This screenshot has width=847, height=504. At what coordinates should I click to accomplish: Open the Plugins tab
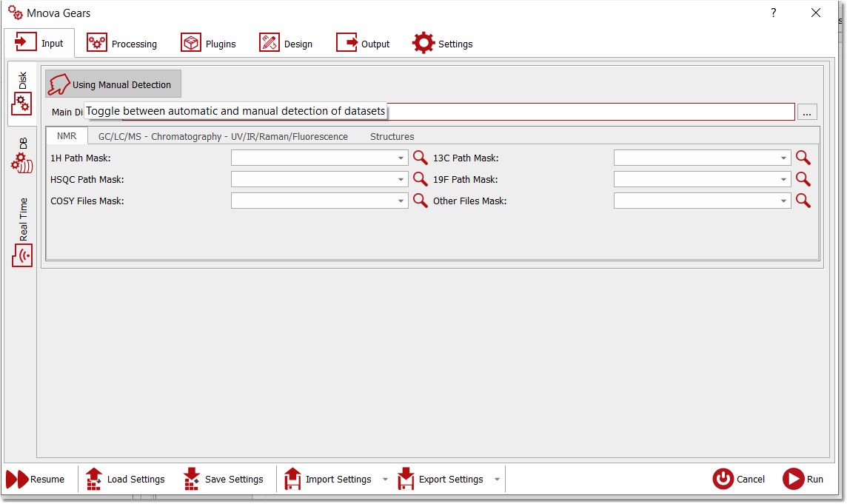coord(209,43)
